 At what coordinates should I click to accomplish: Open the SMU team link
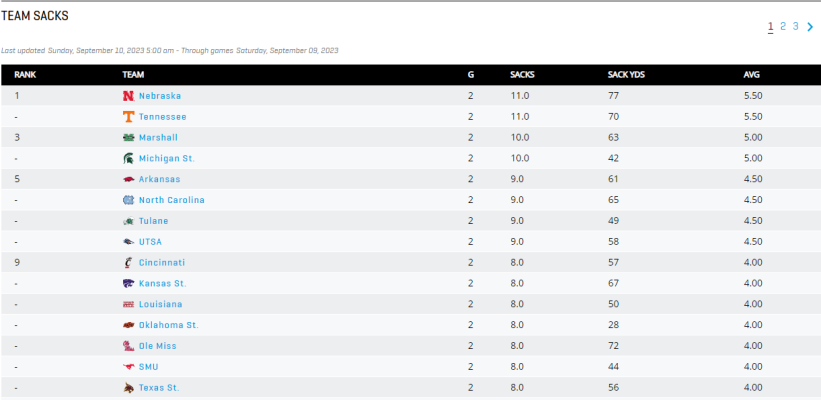pos(148,367)
